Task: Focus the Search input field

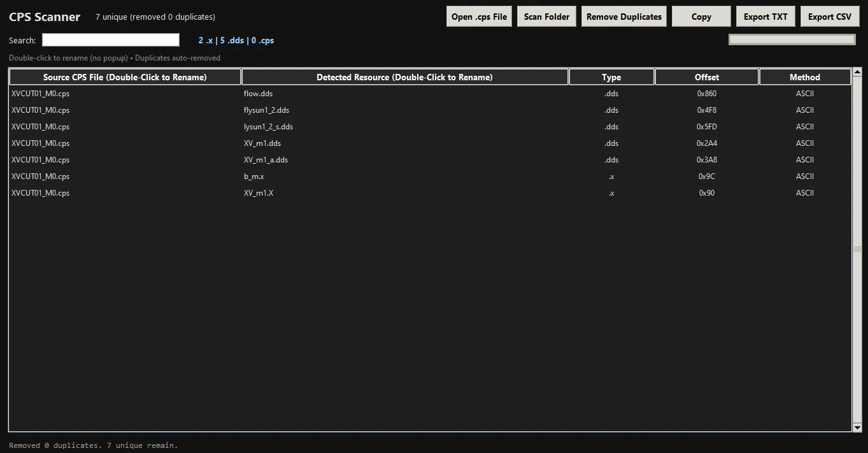Action: 111,40
